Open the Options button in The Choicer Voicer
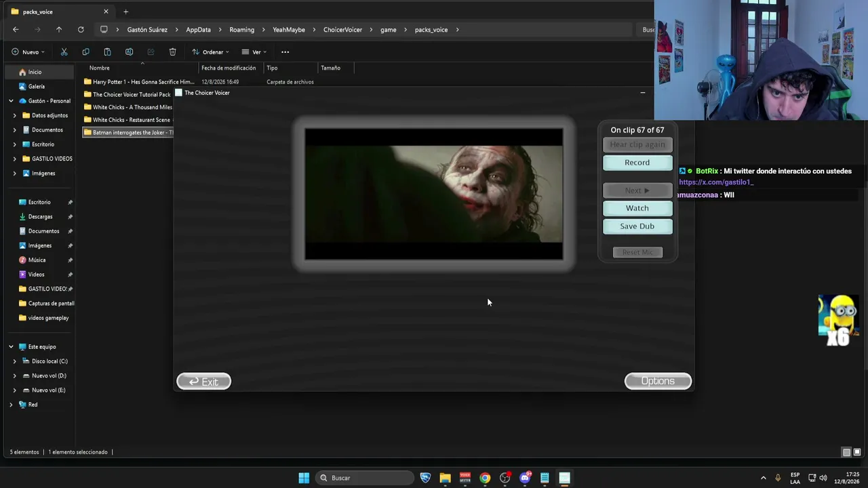The width and height of the screenshot is (868, 488). (x=658, y=381)
